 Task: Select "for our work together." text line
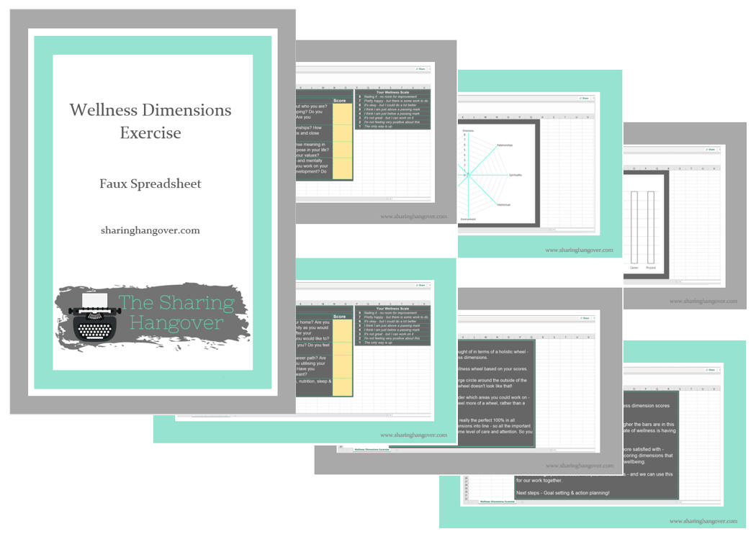coord(539,480)
